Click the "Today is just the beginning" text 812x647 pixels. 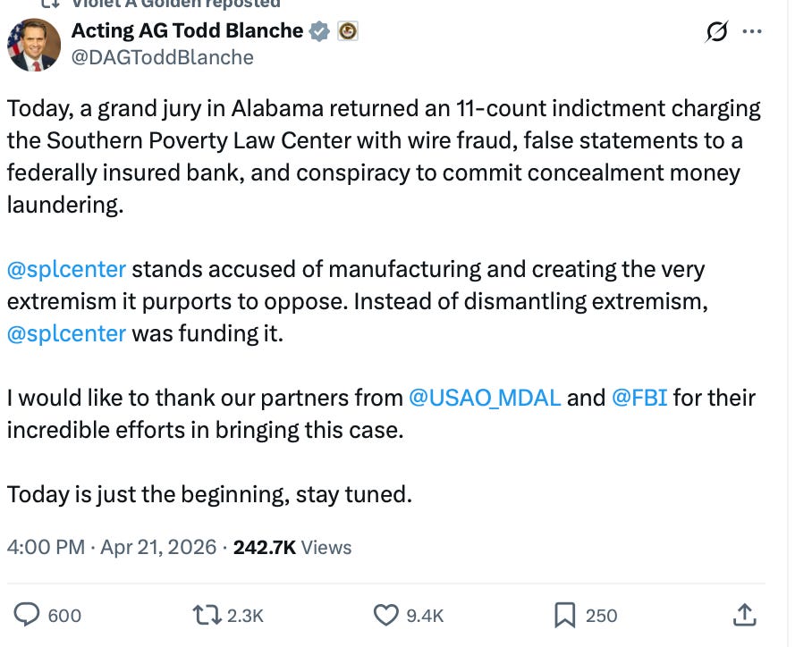(x=209, y=493)
